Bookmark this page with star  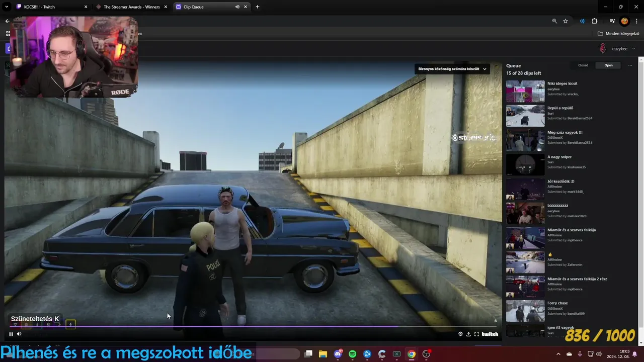coord(566,21)
